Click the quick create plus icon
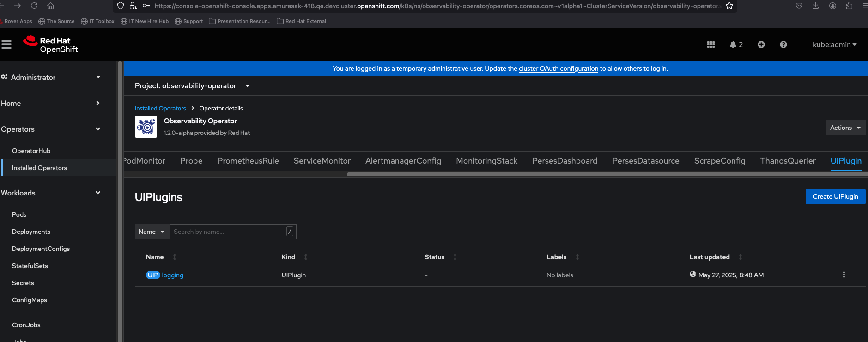 tap(761, 44)
